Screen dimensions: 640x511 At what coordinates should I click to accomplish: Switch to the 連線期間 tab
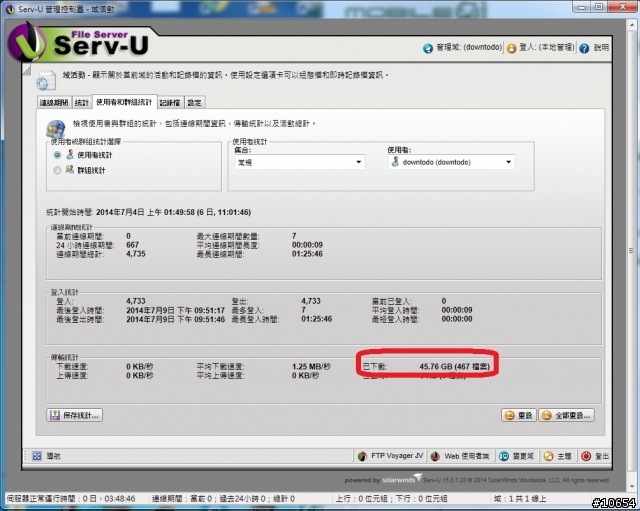[x=54, y=102]
